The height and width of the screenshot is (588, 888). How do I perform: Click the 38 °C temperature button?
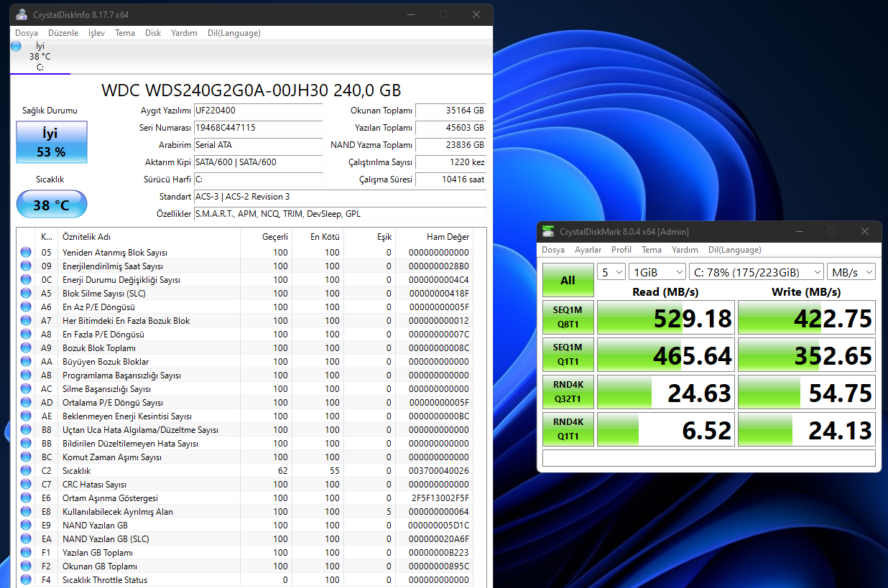[x=52, y=205]
